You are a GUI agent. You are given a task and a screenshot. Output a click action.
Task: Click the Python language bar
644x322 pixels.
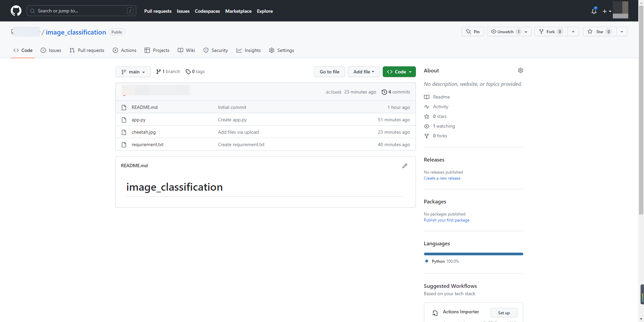473,254
